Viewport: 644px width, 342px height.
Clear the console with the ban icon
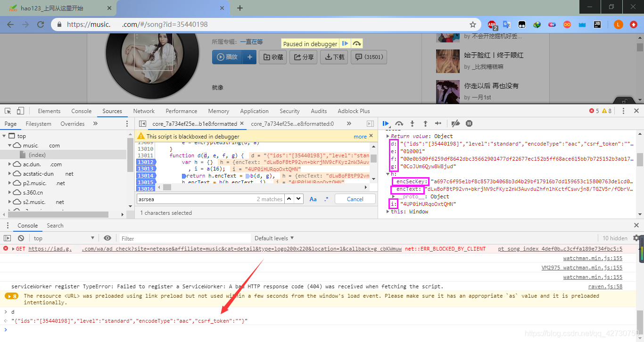[21, 238]
